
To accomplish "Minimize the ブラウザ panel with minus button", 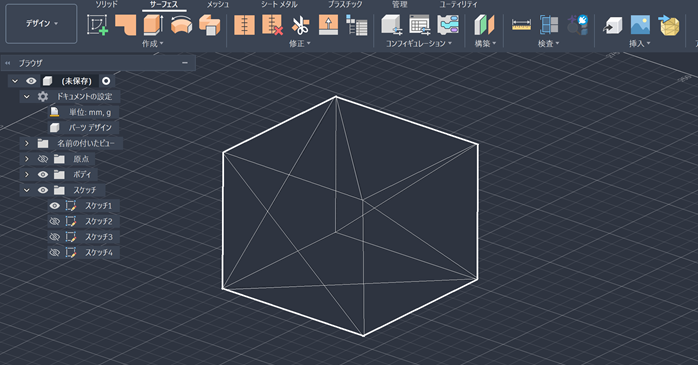I will (x=185, y=63).
